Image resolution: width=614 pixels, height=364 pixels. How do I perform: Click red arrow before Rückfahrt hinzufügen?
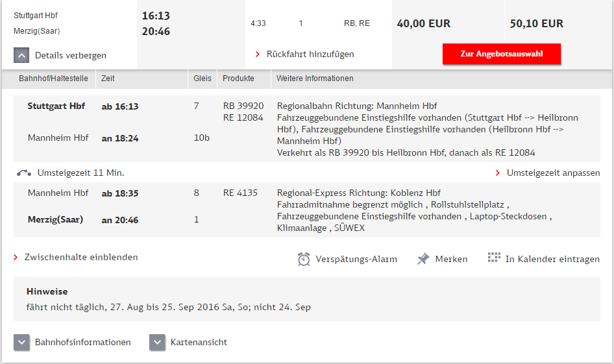[x=258, y=55]
